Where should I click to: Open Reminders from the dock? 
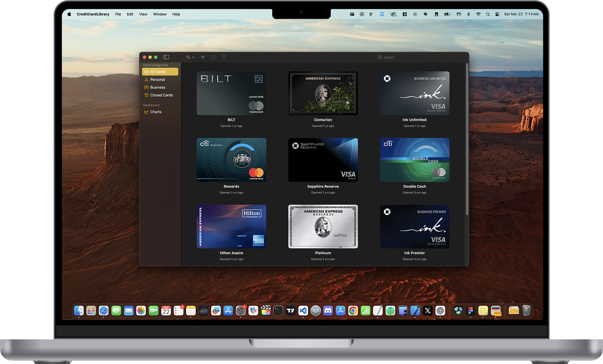tap(179, 311)
